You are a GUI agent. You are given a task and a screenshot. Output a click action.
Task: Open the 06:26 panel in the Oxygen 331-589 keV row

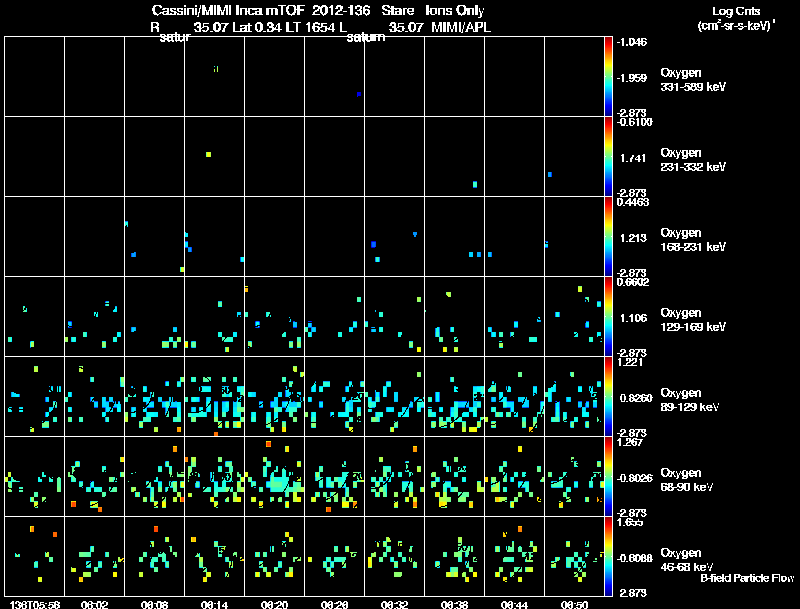pos(335,77)
